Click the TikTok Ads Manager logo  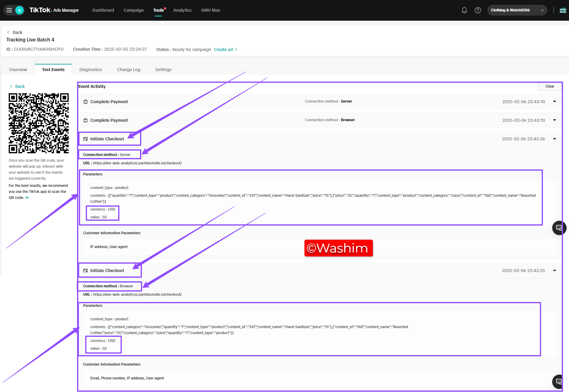pos(54,10)
